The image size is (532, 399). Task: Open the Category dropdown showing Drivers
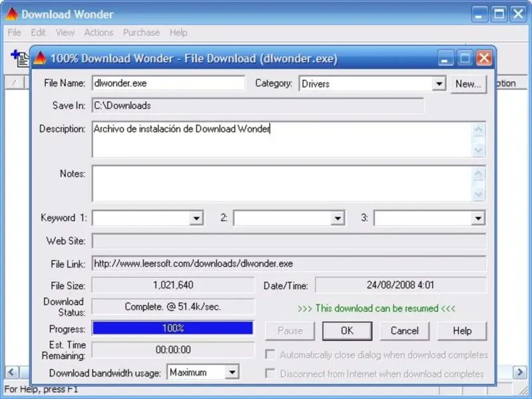(x=439, y=84)
